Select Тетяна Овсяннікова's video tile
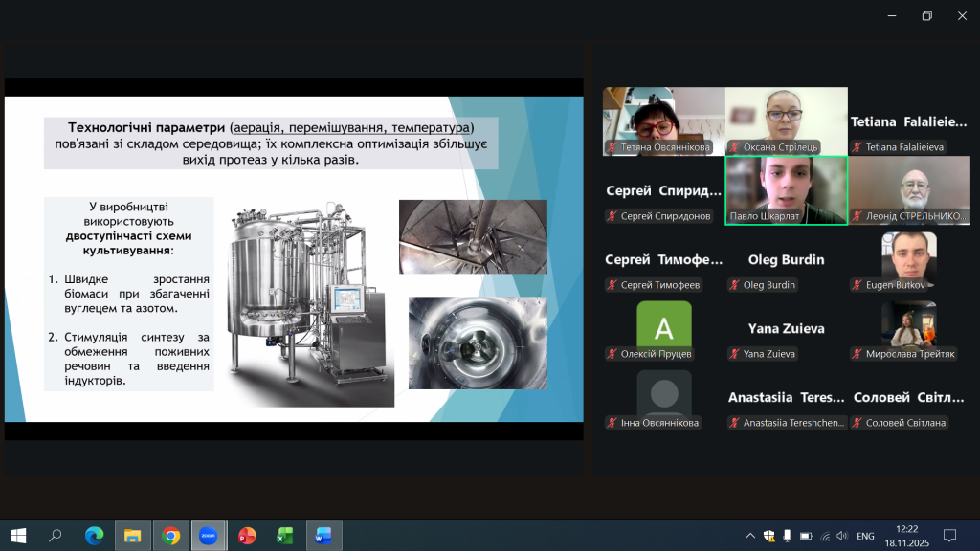Screen dimensions: 980x551 click(x=663, y=115)
